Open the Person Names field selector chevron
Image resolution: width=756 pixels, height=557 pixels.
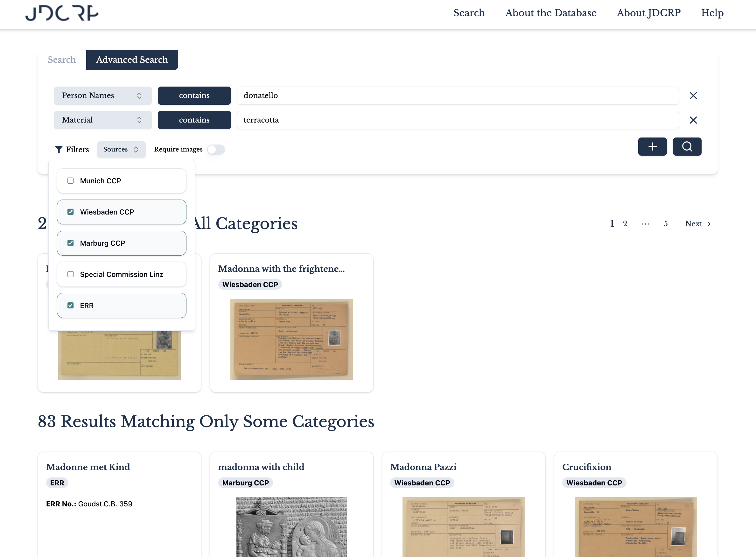point(139,95)
